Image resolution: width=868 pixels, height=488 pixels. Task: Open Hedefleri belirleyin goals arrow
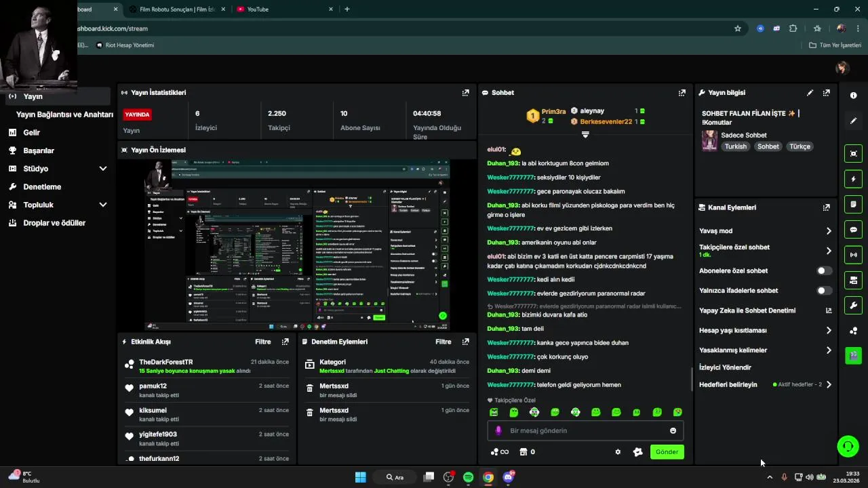tap(829, 385)
